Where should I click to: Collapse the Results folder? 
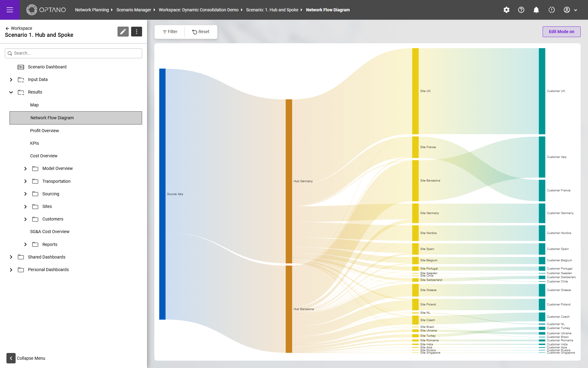click(11, 92)
